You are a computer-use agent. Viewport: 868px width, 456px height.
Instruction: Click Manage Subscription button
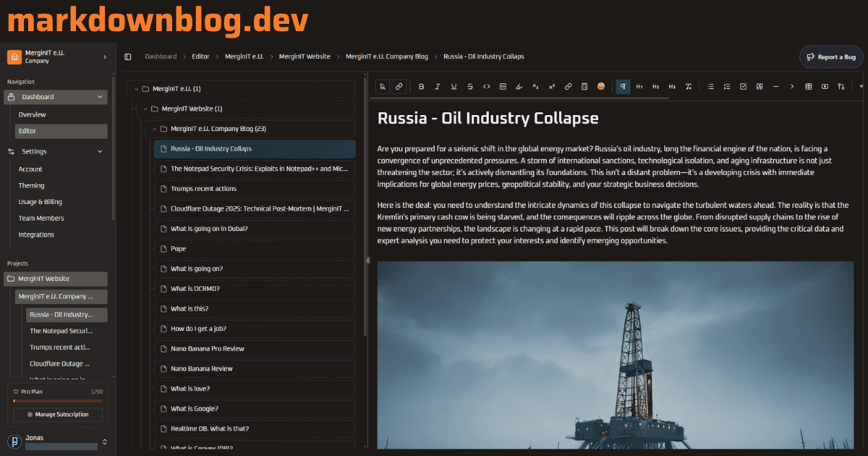[58, 415]
